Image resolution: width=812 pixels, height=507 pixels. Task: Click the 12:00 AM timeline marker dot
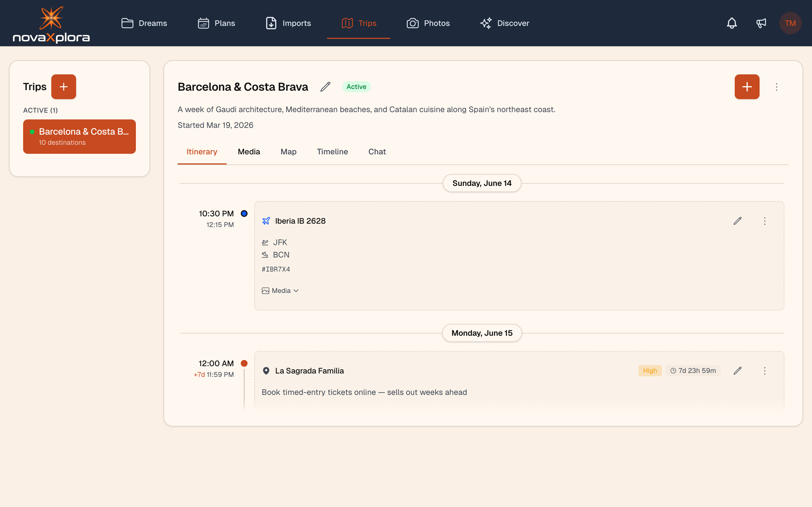coord(244,363)
